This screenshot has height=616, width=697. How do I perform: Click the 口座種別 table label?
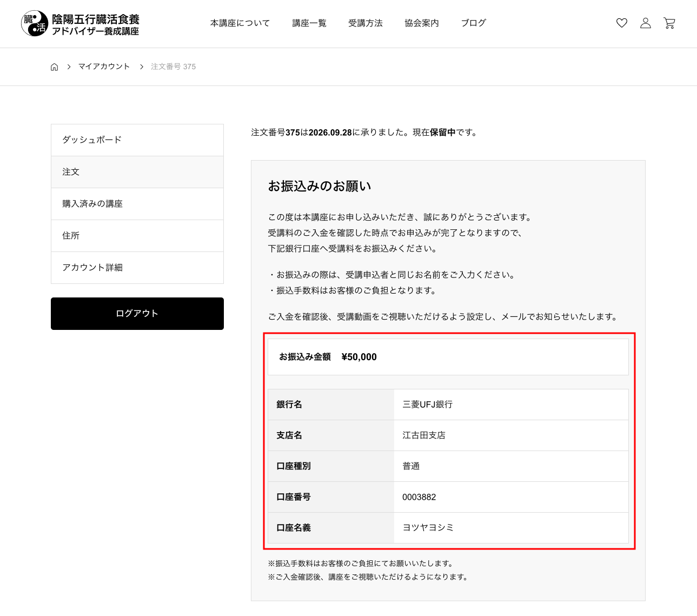(x=294, y=466)
